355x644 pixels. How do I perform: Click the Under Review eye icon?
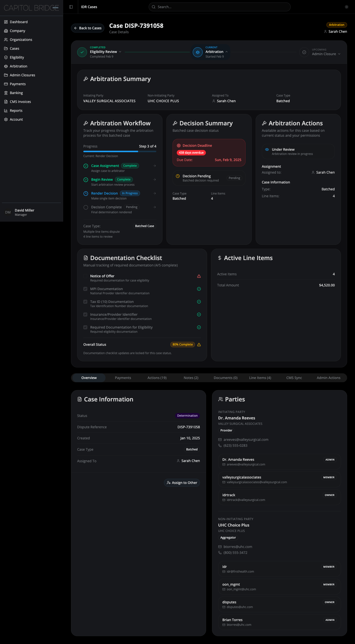(267, 149)
